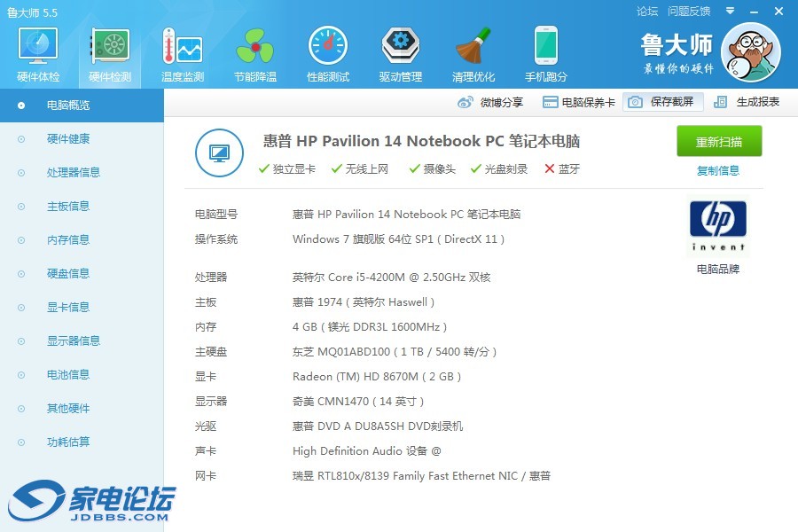Select the 电脑概览 sidebar tab
The height and width of the screenshot is (532, 798).
82,106
